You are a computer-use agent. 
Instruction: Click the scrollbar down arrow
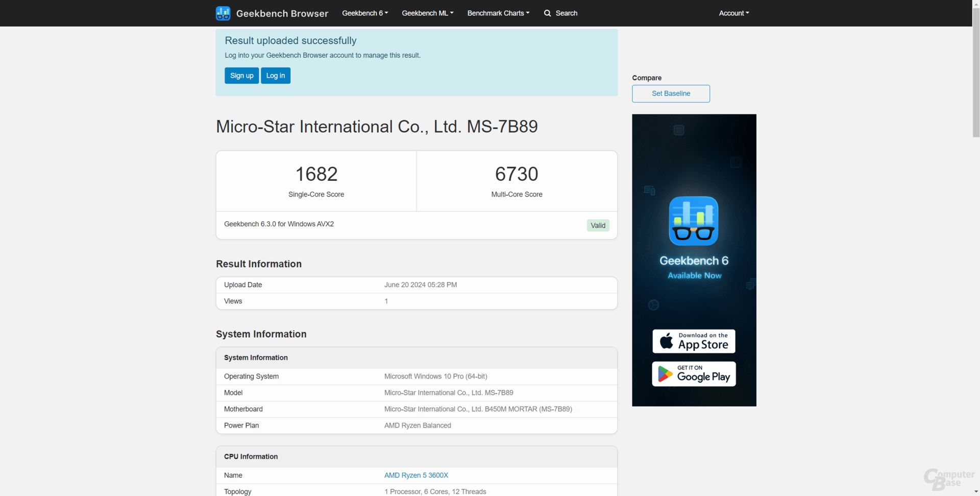[x=976, y=492]
